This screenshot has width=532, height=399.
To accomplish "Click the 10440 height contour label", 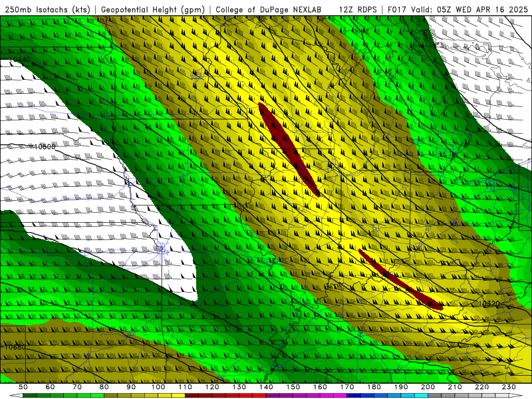I will click(20, 60).
